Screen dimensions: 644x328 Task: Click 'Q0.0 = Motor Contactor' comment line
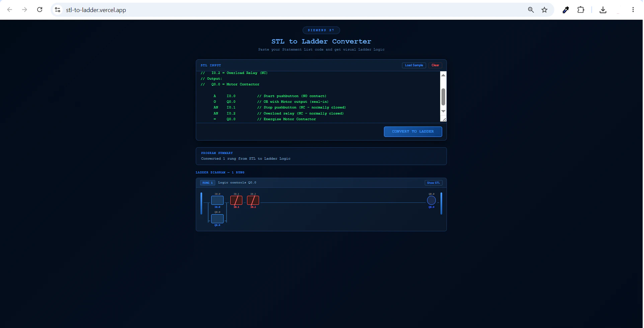coord(230,84)
